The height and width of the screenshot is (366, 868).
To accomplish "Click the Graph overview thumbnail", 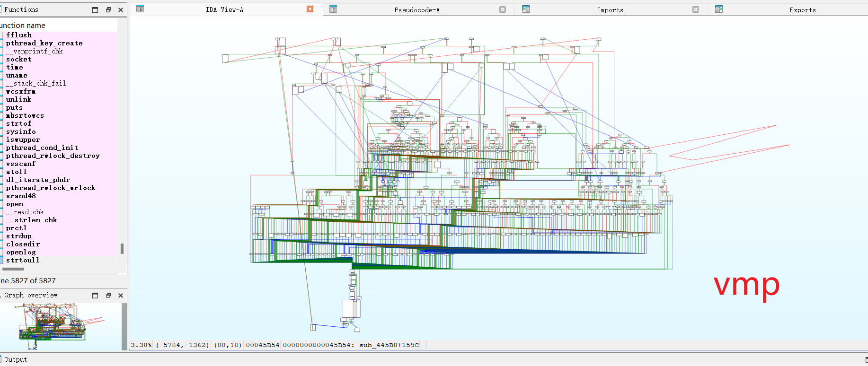I will (61, 327).
